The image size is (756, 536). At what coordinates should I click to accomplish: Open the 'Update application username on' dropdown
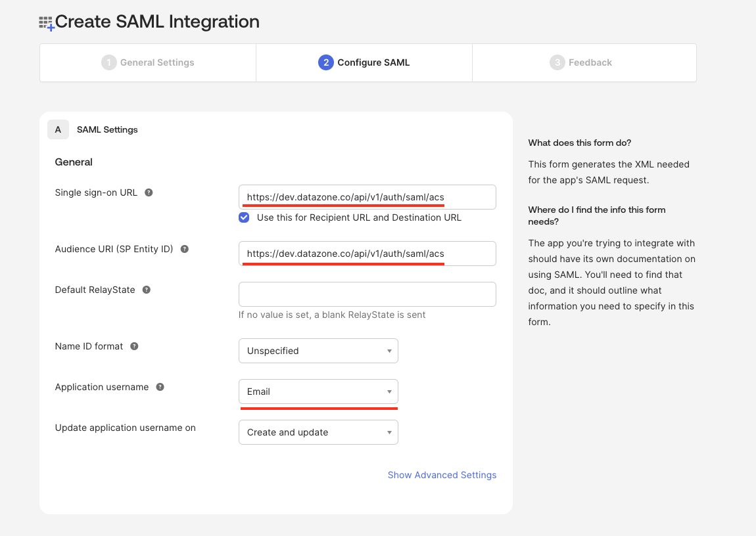(x=318, y=432)
